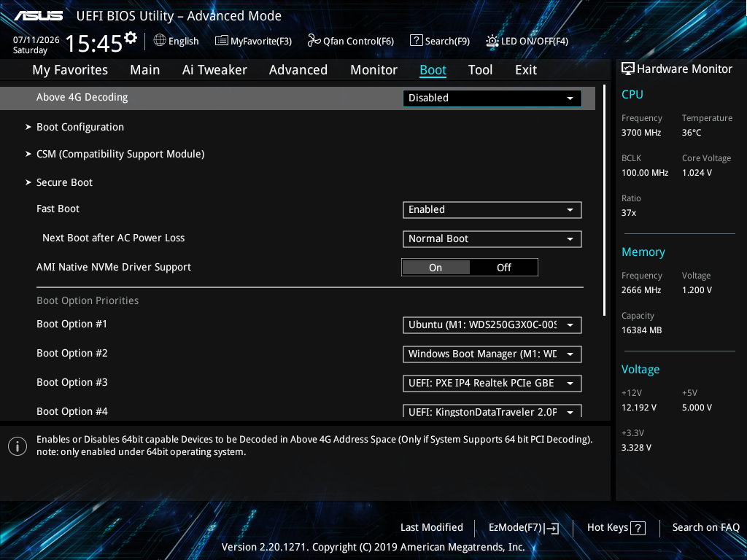Switch to the Exit tab

click(x=526, y=70)
